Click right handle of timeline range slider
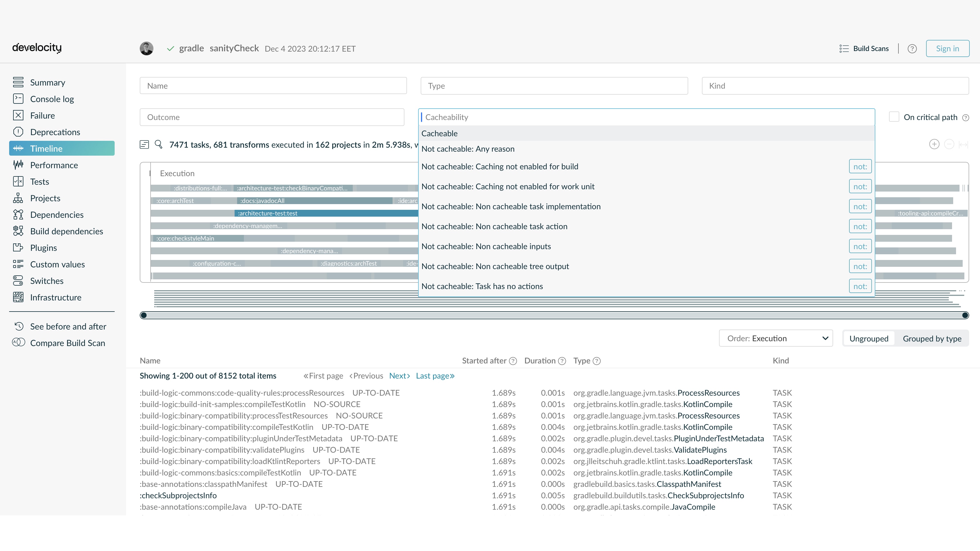The height and width of the screenshot is (551, 980). click(x=965, y=315)
